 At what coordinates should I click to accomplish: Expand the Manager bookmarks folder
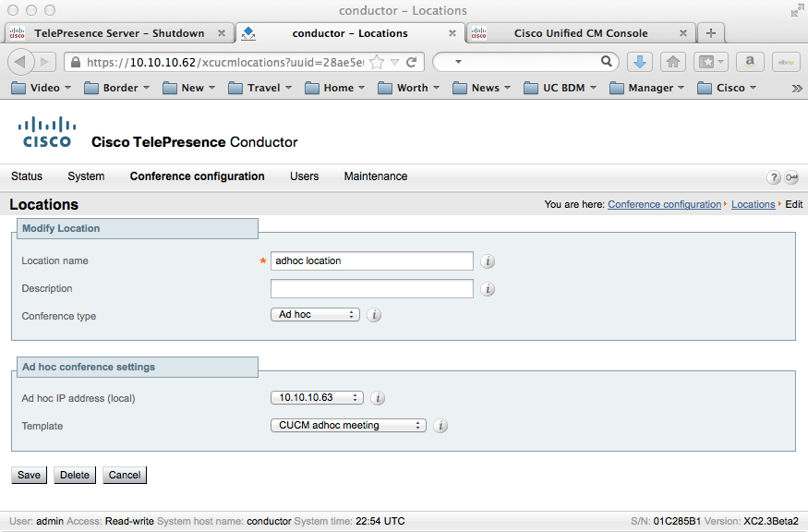pyautogui.click(x=646, y=88)
